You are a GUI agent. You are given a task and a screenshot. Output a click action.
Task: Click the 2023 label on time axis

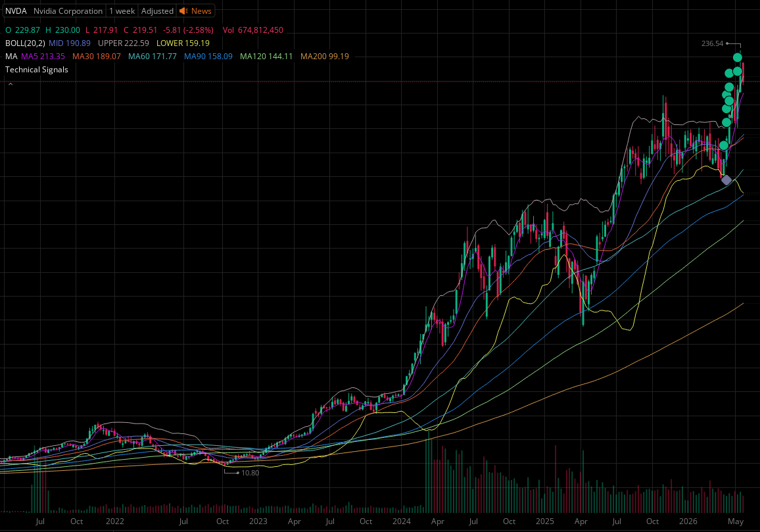coord(258,521)
